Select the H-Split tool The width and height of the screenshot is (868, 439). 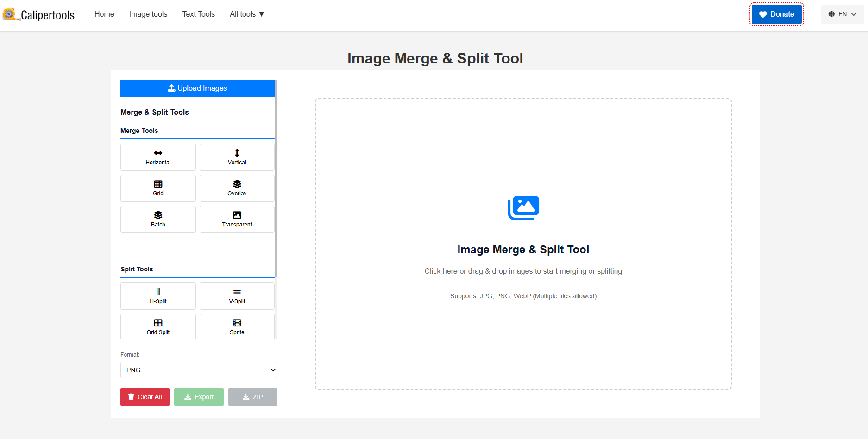coord(158,296)
